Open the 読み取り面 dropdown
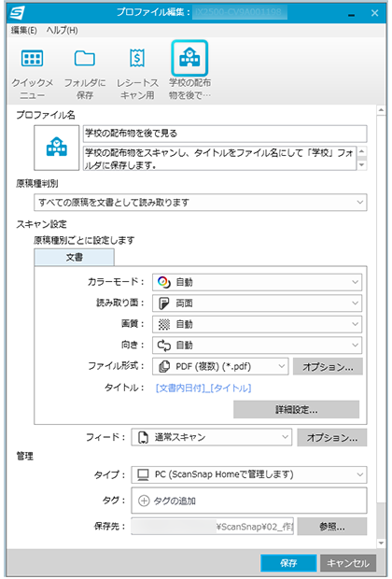This screenshot has width=392, height=579. [257, 304]
